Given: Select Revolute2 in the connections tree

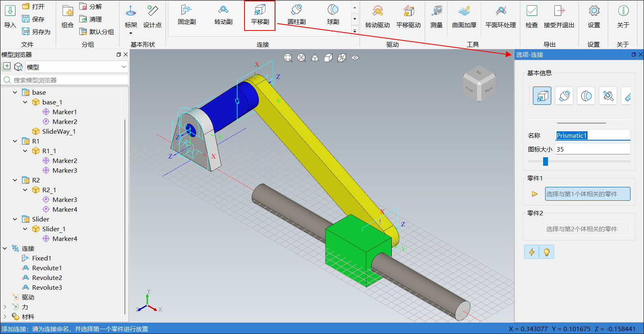Looking at the screenshot, I should pos(47,278).
